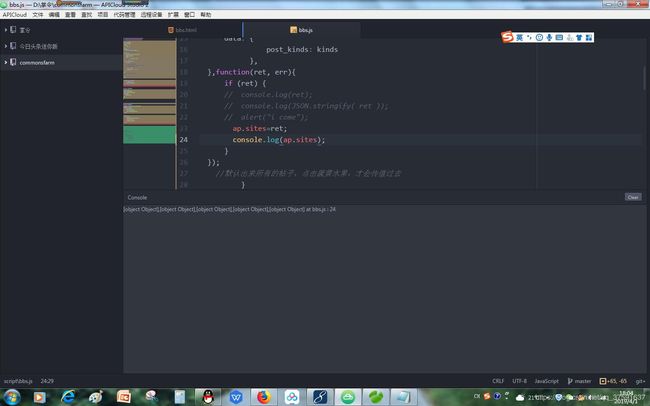Click the cloud weather tray icon

coord(520,397)
